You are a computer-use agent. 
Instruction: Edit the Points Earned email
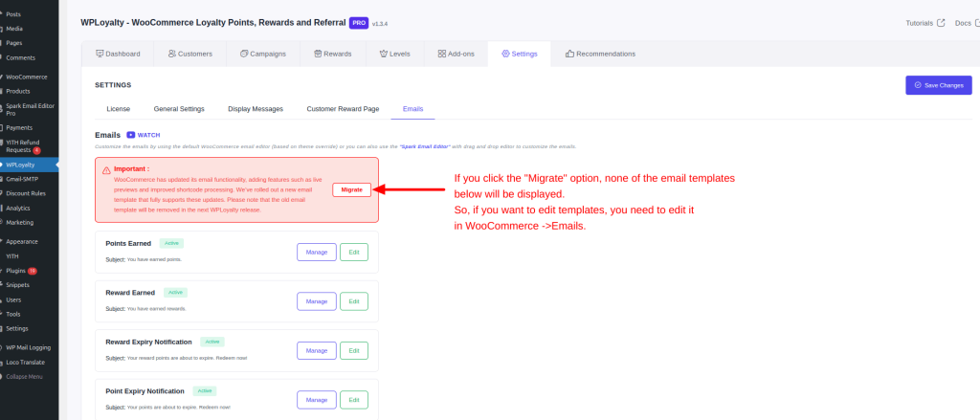(x=354, y=252)
